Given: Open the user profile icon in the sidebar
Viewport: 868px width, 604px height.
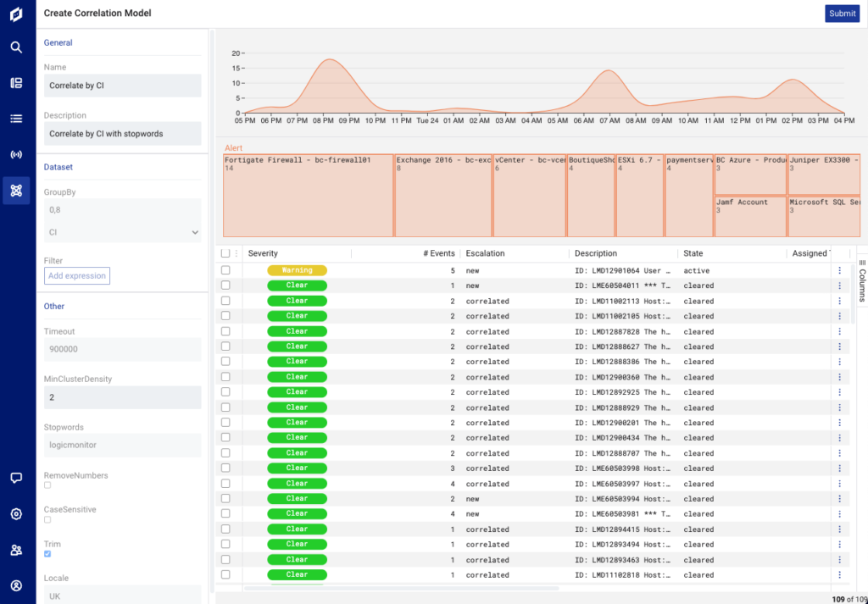Looking at the screenshot, I should [x=16, y=585].
